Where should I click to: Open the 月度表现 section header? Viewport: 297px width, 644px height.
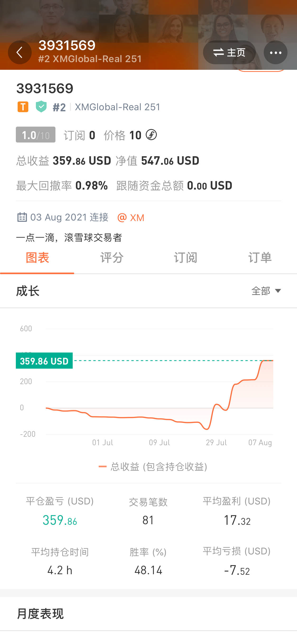pyautogui.click(x=40, y=614)
